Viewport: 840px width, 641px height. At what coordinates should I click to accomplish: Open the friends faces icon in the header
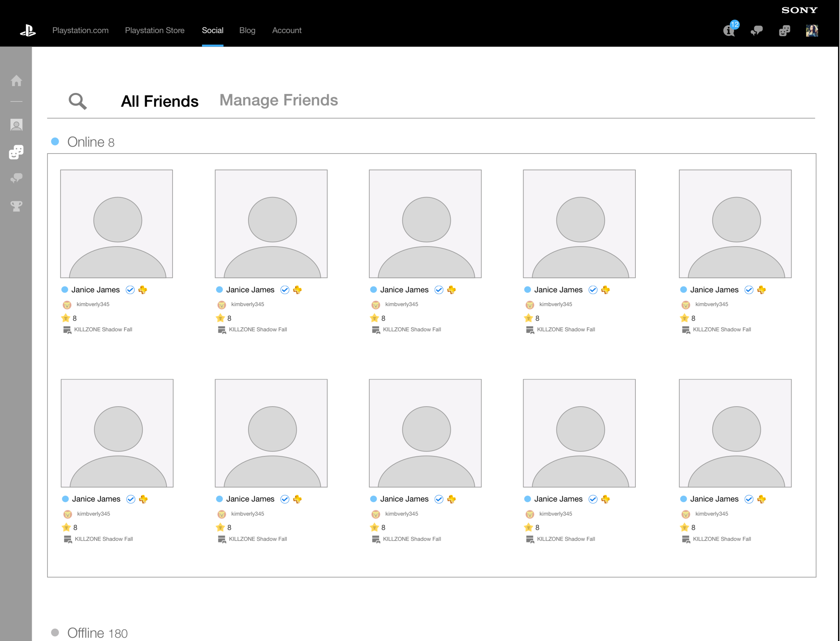(x=784, y=31)
